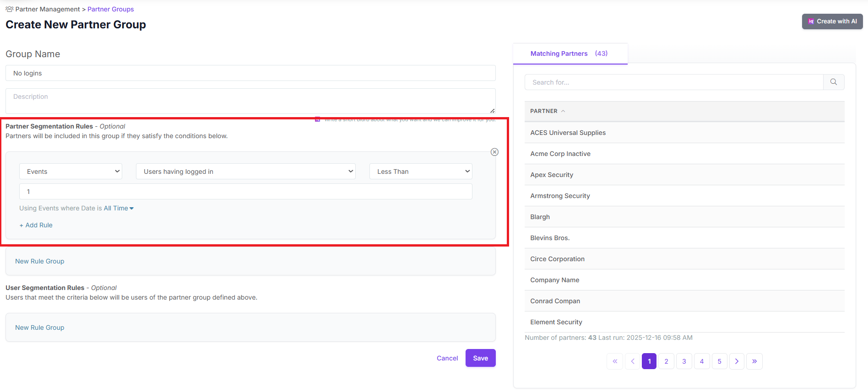The width and height of the screenshot is (868, 392).
Task: Click the partner search field
Action: tap(674, 82)
